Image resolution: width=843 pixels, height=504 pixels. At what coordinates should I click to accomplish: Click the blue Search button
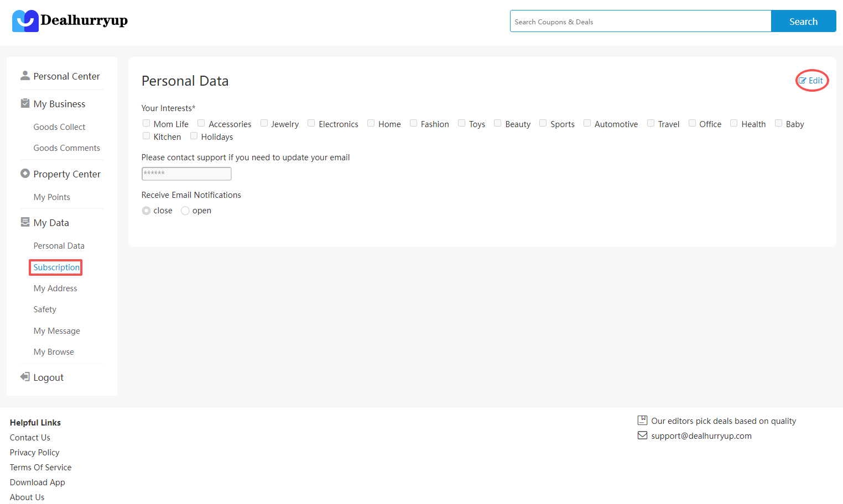(803, 21)
